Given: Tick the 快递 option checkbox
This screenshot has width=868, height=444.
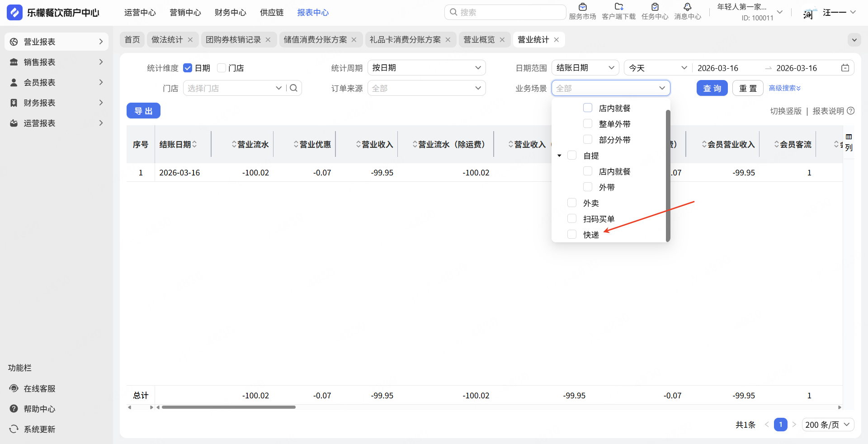Looking at the screenshot, I should tap(572, 234).
